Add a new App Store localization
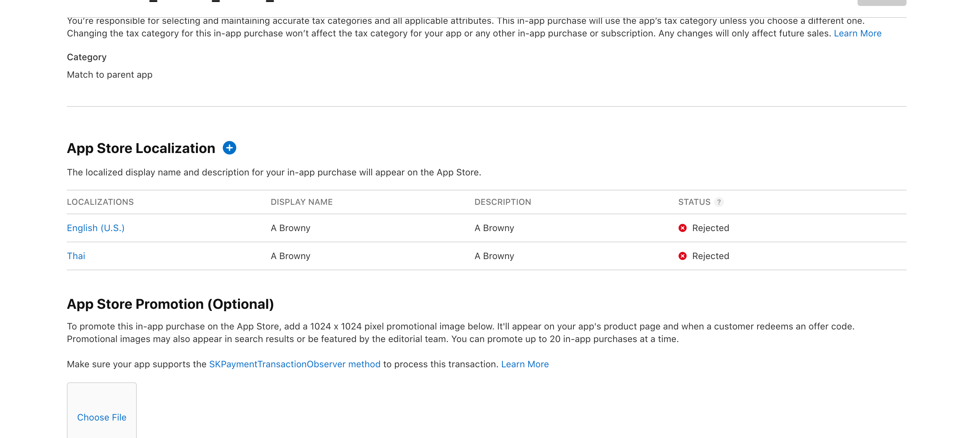Image resolution: width=980 pixels, height=438 pixels. click(x=229, y=148)
